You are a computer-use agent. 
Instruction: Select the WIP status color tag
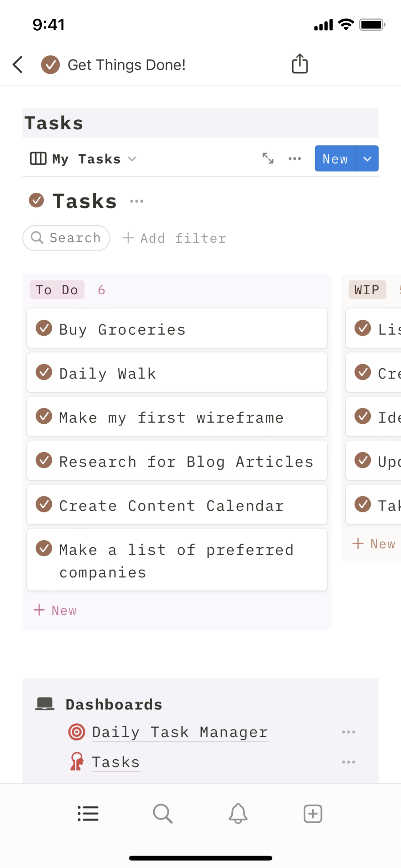pyautogui.click(x=367, y=290)
